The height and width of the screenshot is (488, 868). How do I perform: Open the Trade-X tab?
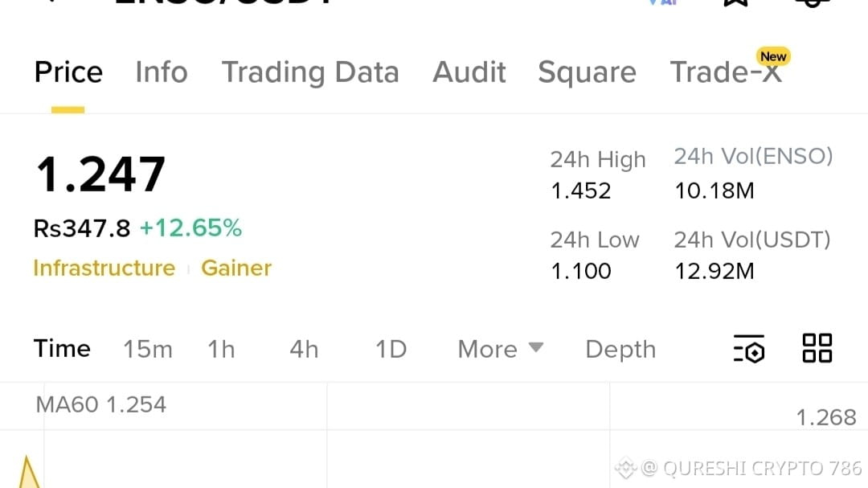(725, 72)
